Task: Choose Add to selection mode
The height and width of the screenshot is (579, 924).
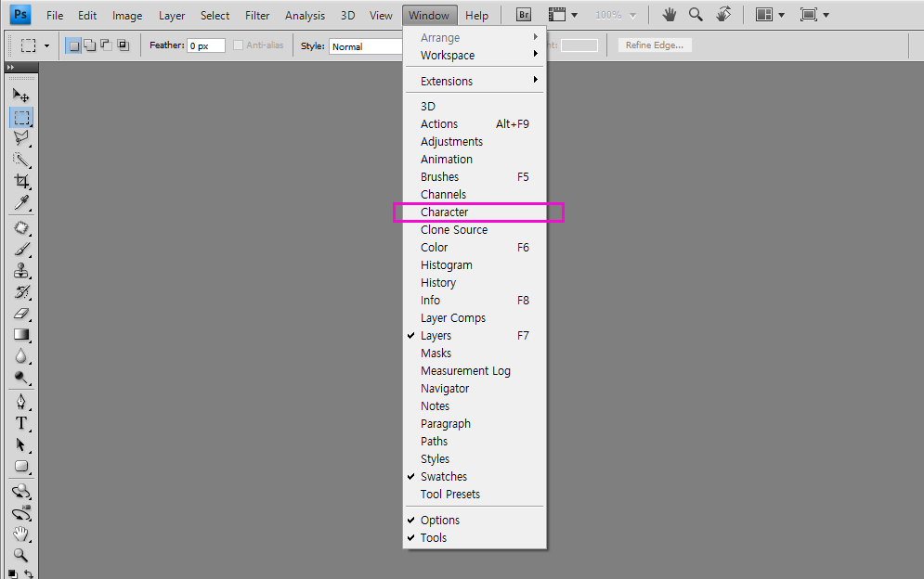Action: [89, 45]
